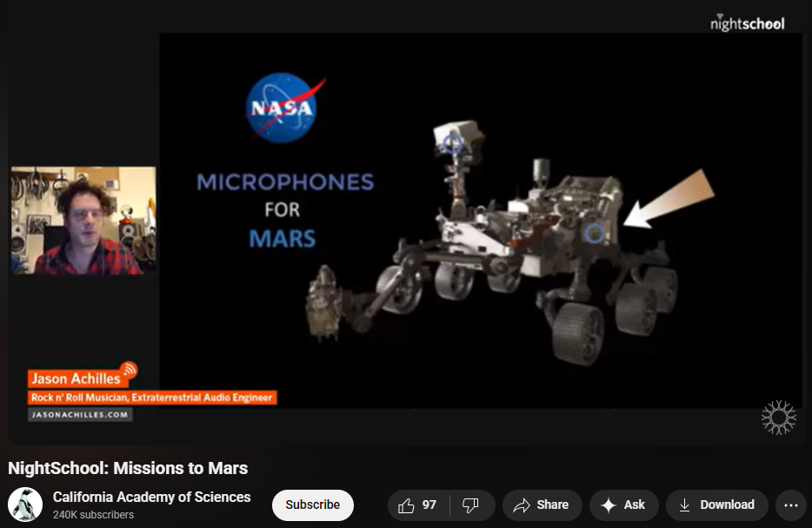Image resolution: width=812 pixels, height=528 pixels.
Task: Click the blue circle on rover's body
Action: click(x=594, y=232)
